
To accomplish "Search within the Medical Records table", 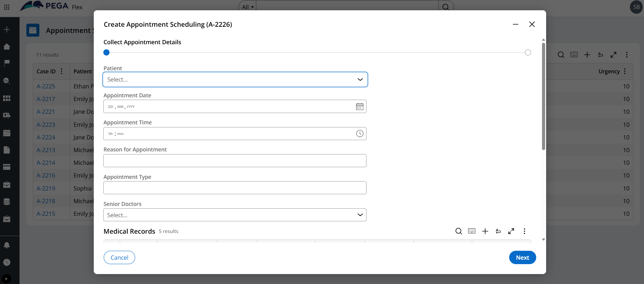I will [459, 231].
